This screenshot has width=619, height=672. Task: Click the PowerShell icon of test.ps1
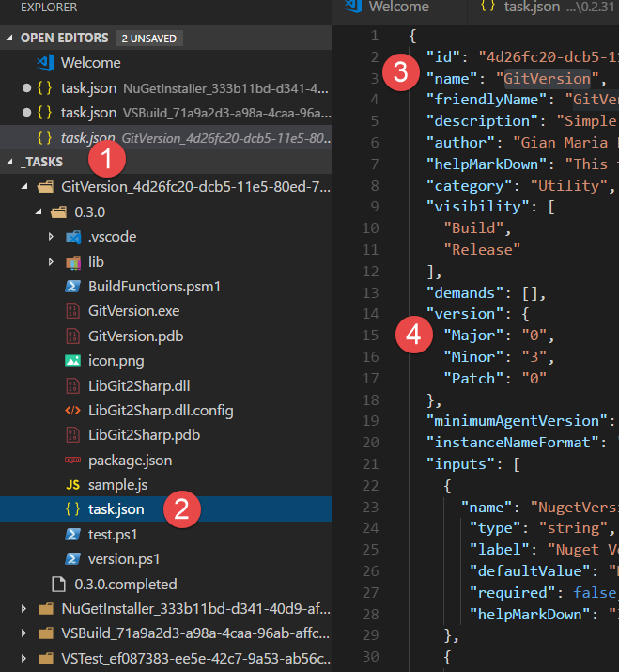point(72,535)
